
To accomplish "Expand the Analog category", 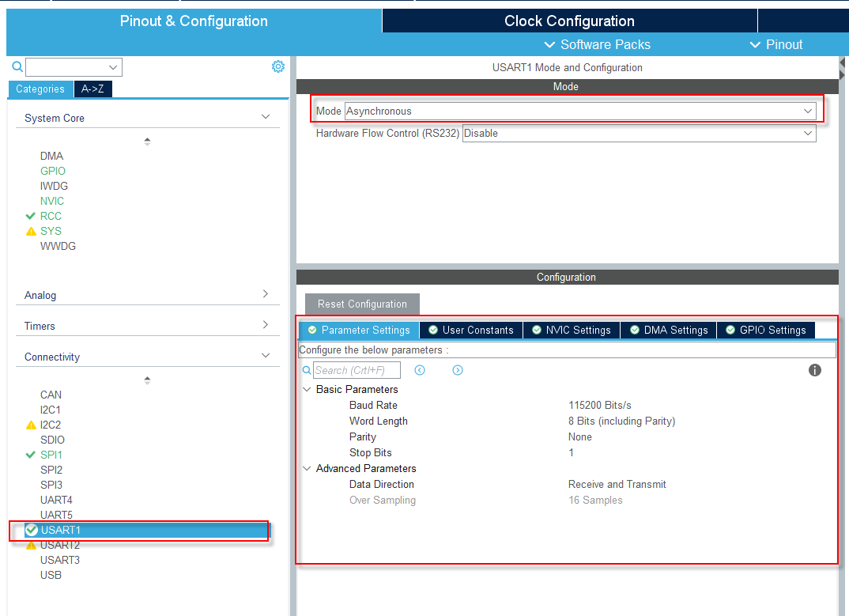I will [x=266, y=293].
